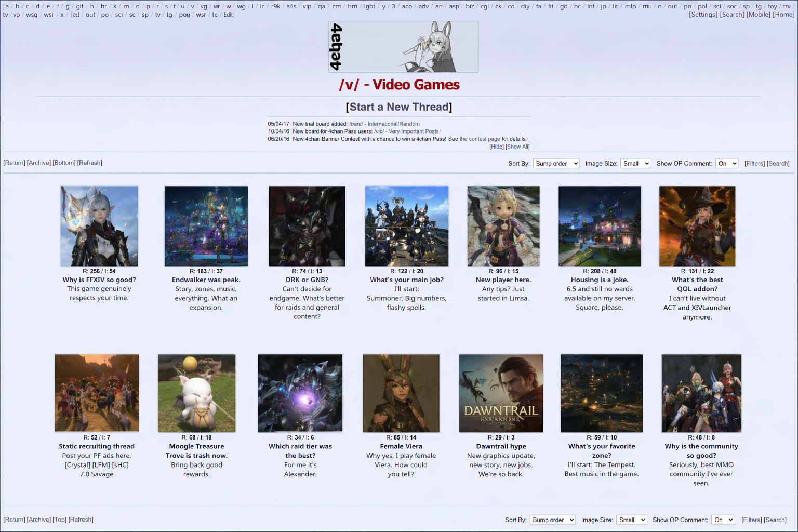This screenshot has width=798, height=532.
Task: Open the /vip/ Very Important Posts link
Action: [406, 131]
